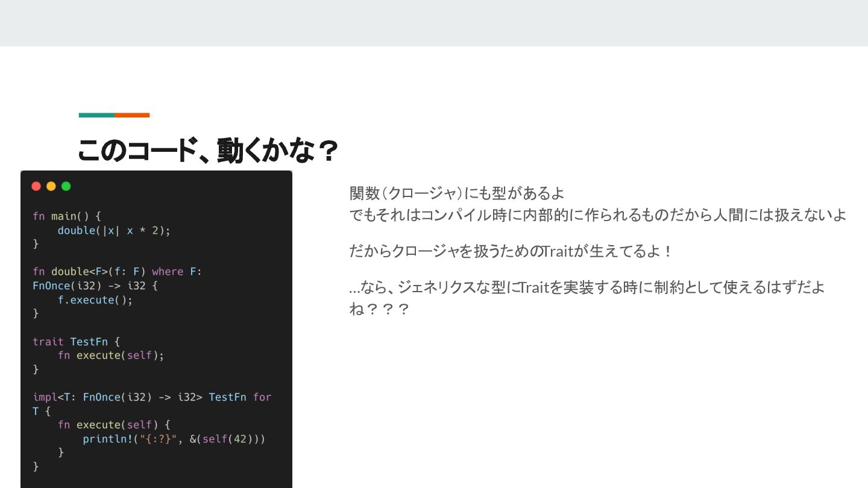Select the teal accent bar above the title
The height and width of the screenshot is (488, 868).
click(x=96, y=115)
